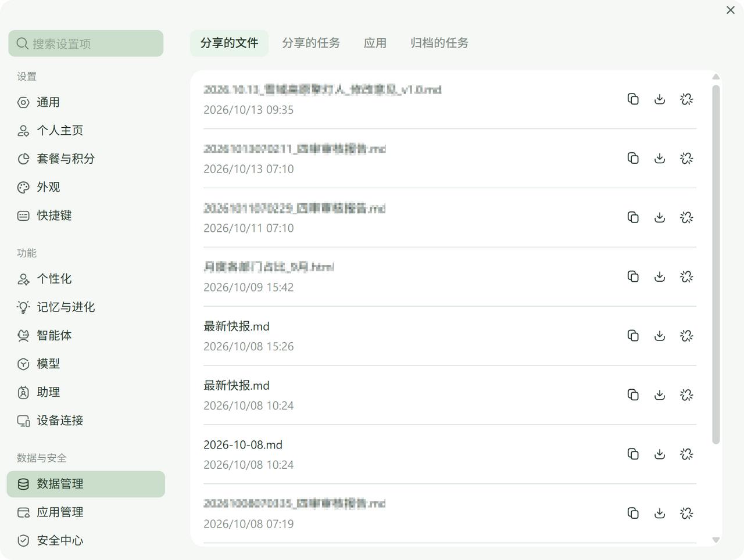This screenshot has width=744, height=560.
Task: Download the 2026-10-08.md file
Action: pyautogui.click(x=660, y=454)
